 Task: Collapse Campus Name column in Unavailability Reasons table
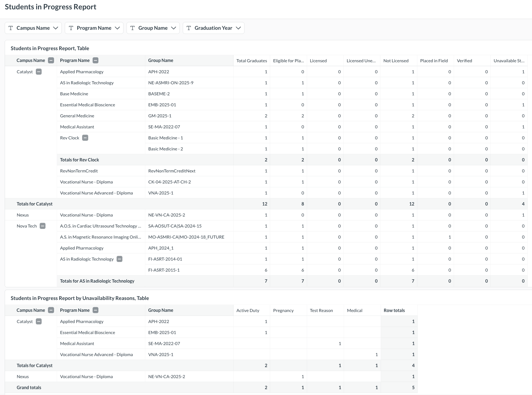coord(51,310)
